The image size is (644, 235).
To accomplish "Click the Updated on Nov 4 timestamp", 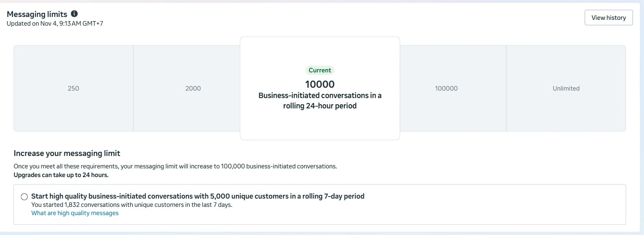I will (x=55, y=24).
